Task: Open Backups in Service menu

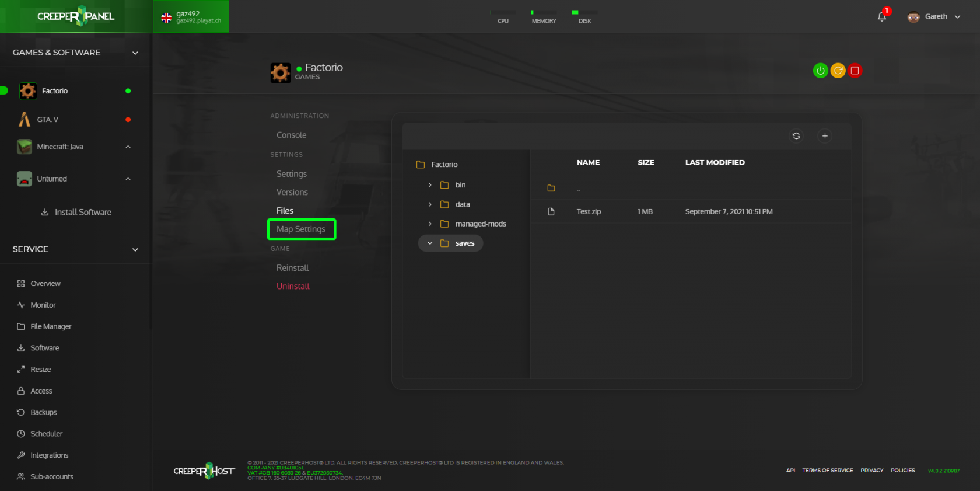Action: (44, 413)
